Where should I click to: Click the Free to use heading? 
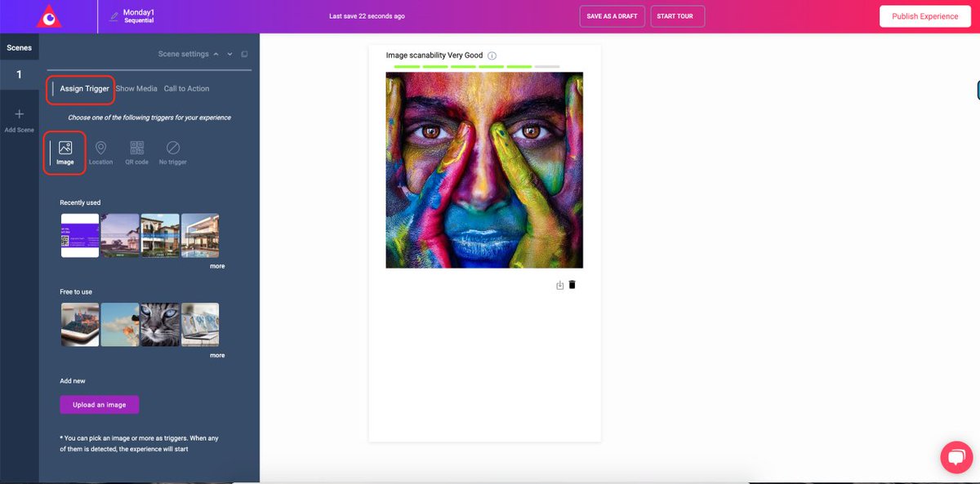[x=76, y=291]
